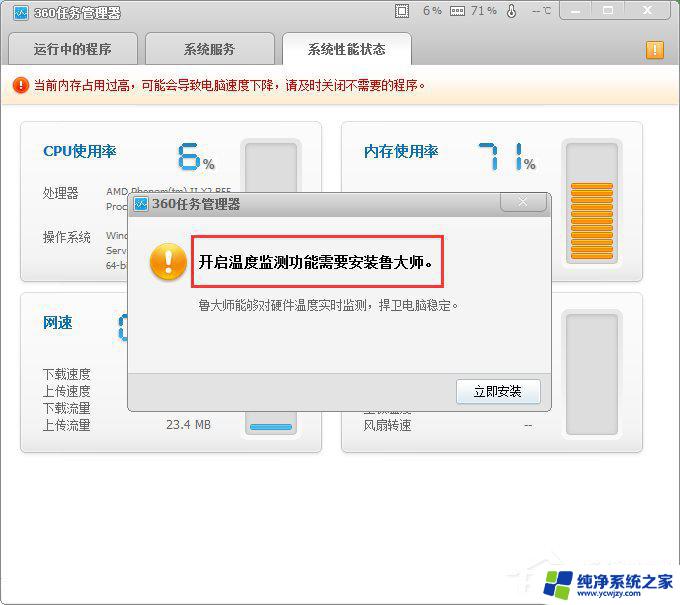Click the memory module icon in title bar
Viewport: 680px width, 605px height.
(x=457, y=11)
